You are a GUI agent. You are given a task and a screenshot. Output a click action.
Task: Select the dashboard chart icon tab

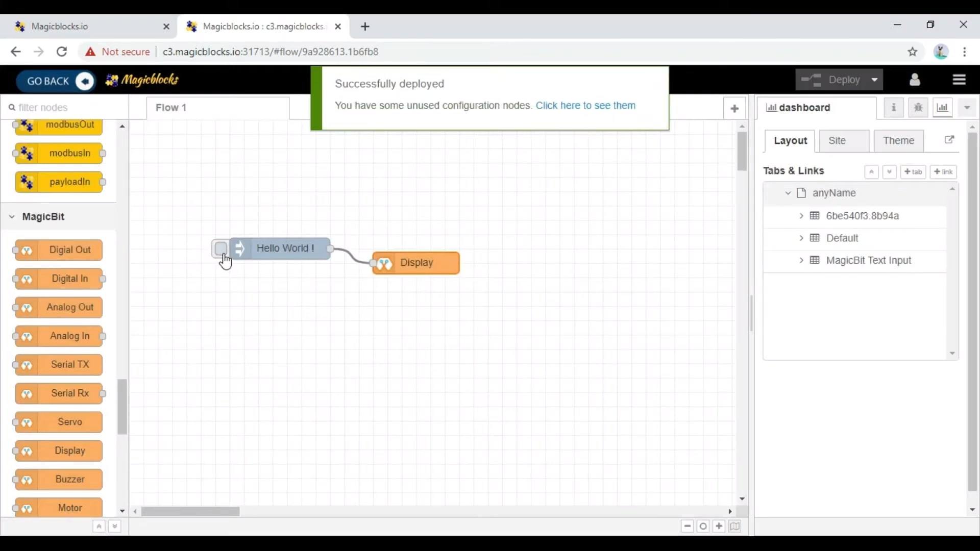pyautogui.click(x=942, y=108)
